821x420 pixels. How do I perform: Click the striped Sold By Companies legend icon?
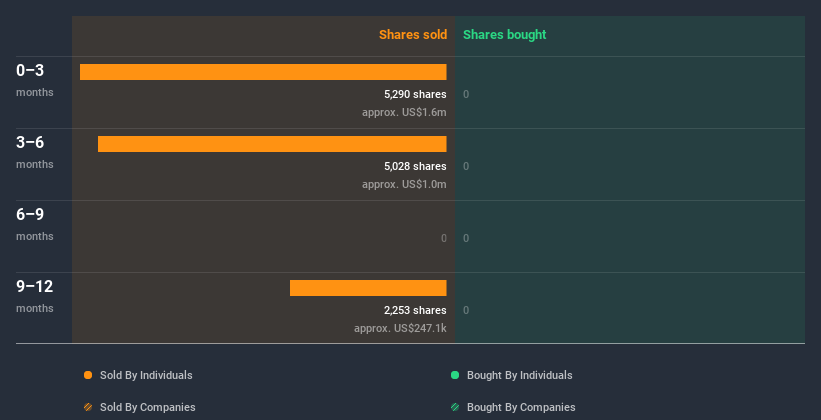[88, 407]
